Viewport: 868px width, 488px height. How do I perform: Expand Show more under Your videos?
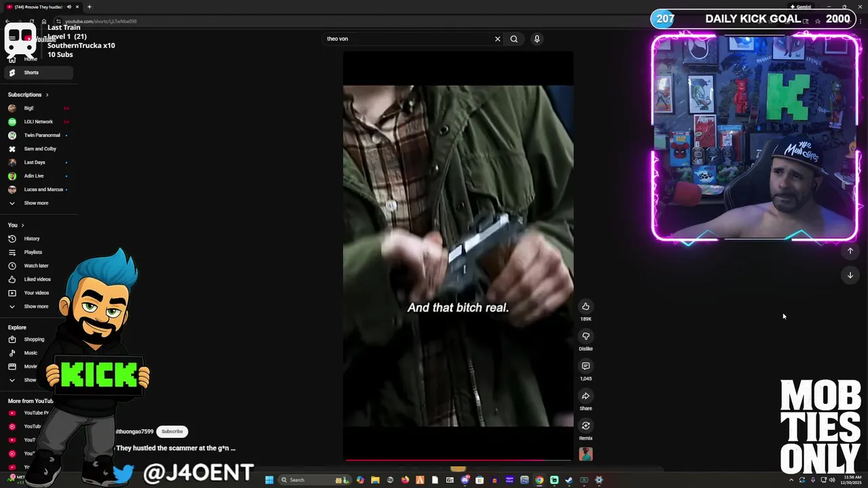(x=37, y=306)
